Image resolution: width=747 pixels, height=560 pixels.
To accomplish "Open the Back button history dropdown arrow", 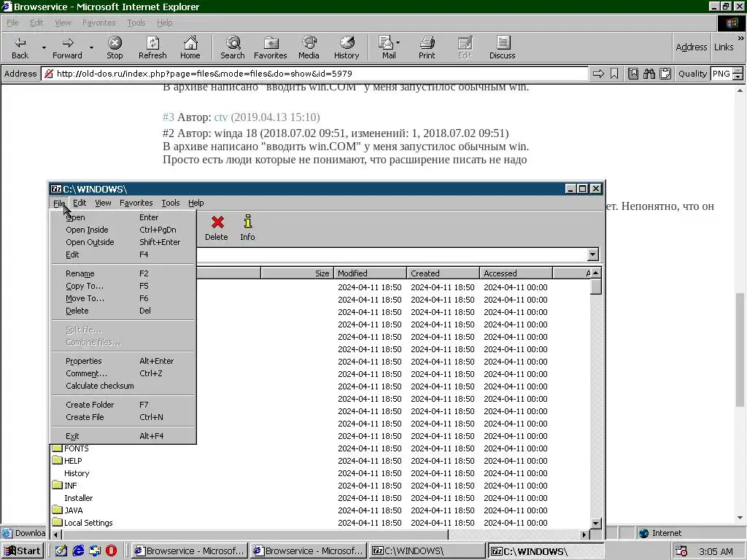I will pyautogui.click(x=44, y=47).
